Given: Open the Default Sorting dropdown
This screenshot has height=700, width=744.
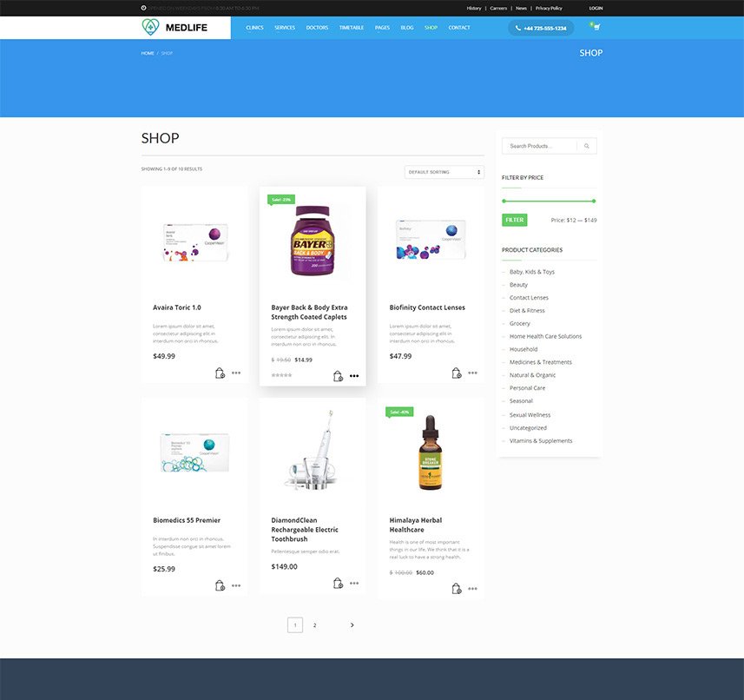Looking at the screenshot, I should pyautogui.click(x=444, y=172).
